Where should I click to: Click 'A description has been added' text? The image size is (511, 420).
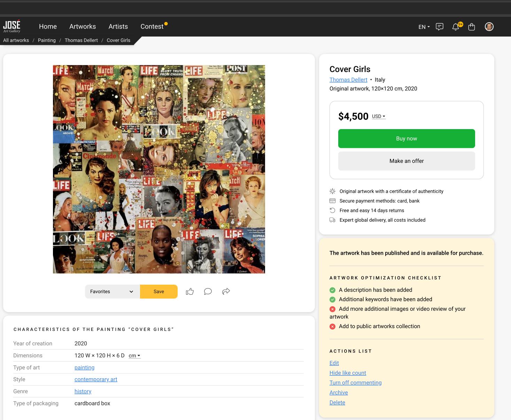click(375, 290)
